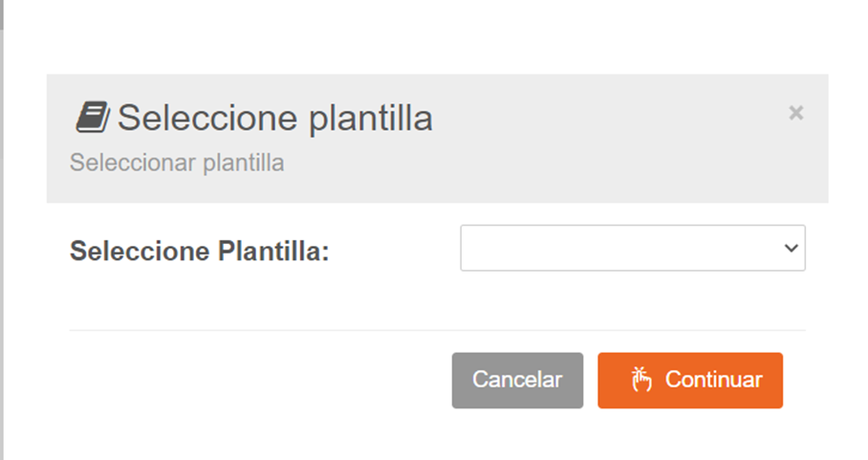
Task: Click empty footer space left of Cancelar
Action: 258,381
